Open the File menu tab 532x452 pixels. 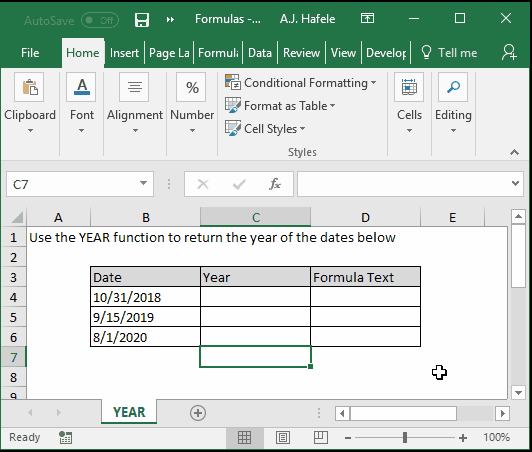(30, 53)
